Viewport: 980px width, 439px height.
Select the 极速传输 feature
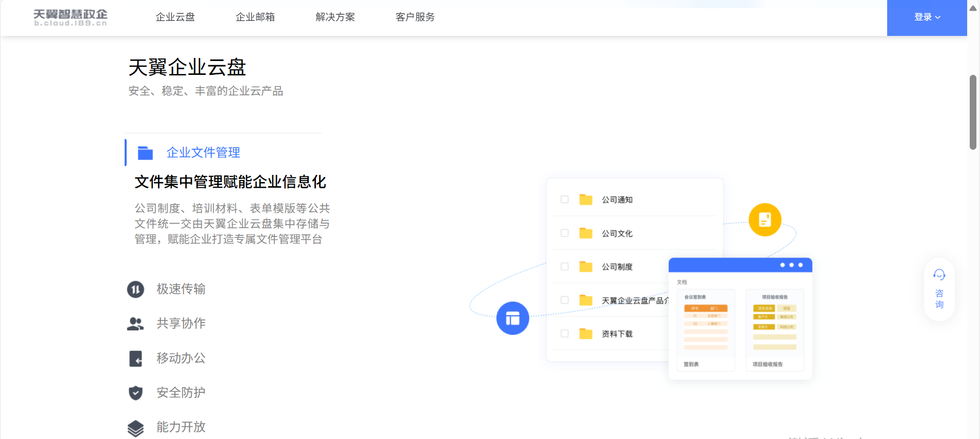coord(181,289)
